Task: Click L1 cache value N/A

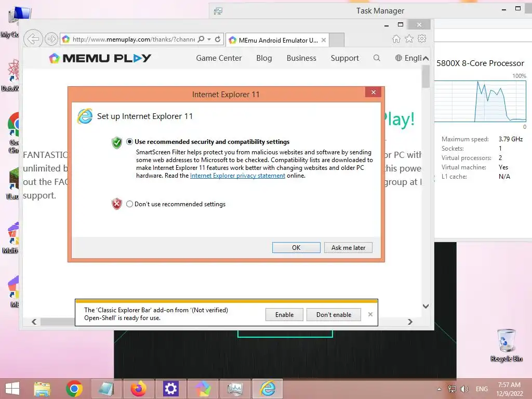Action: 504,177
